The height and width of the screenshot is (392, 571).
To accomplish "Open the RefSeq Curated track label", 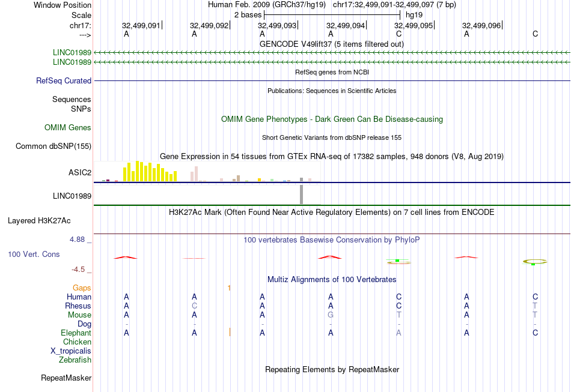I will click(63, 80).
